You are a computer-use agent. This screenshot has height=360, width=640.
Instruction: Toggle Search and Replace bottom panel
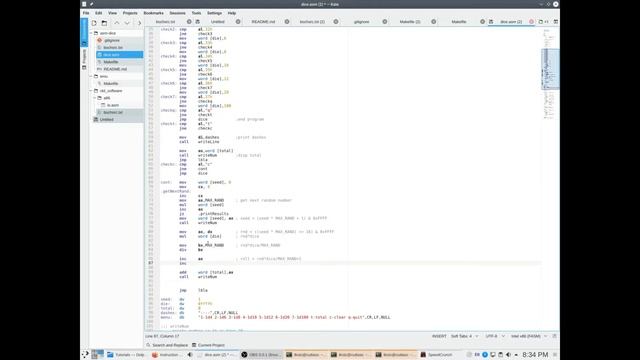coord(167,345)
